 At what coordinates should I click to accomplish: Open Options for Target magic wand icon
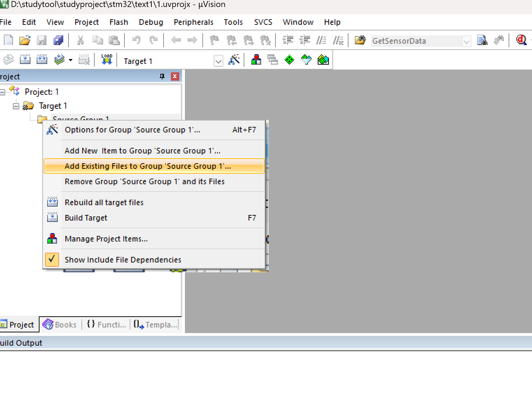(x=234, y=60)
